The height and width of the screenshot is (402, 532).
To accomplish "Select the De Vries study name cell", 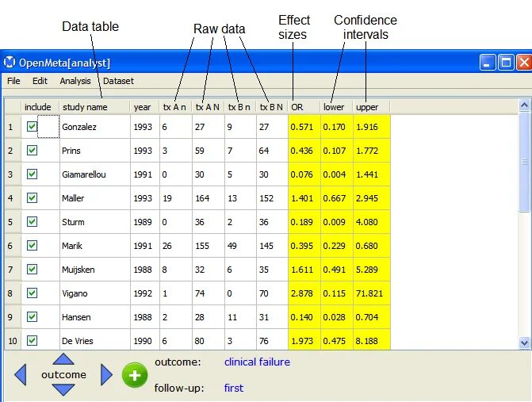I will click(x=95, y=340).
